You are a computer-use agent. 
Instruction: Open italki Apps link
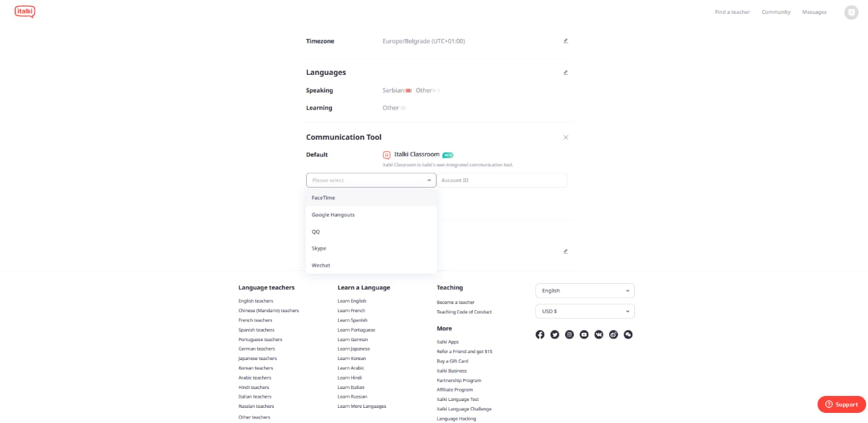click(448, 342)
